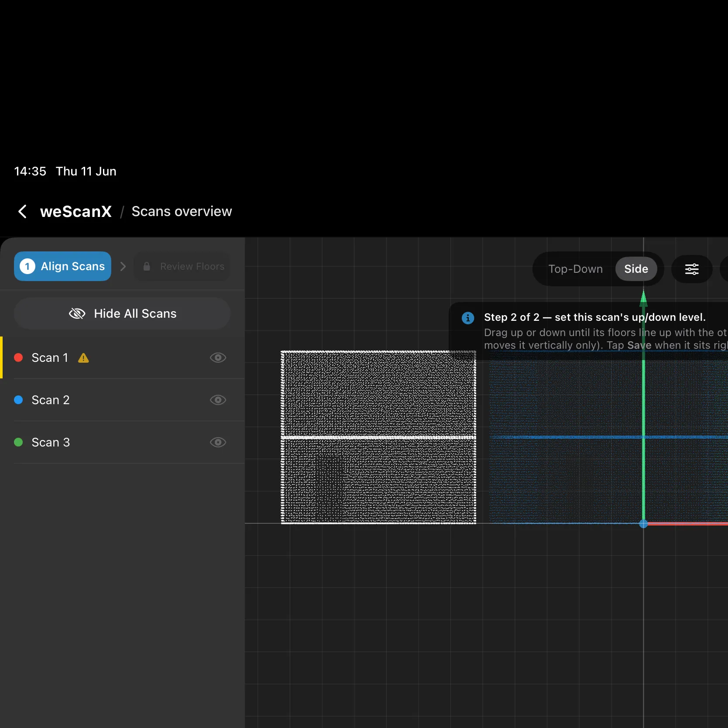The image size is (728, 728).
Task: Click the crossed-eye icon in Hide All Scans
Action: click(77, 313)
